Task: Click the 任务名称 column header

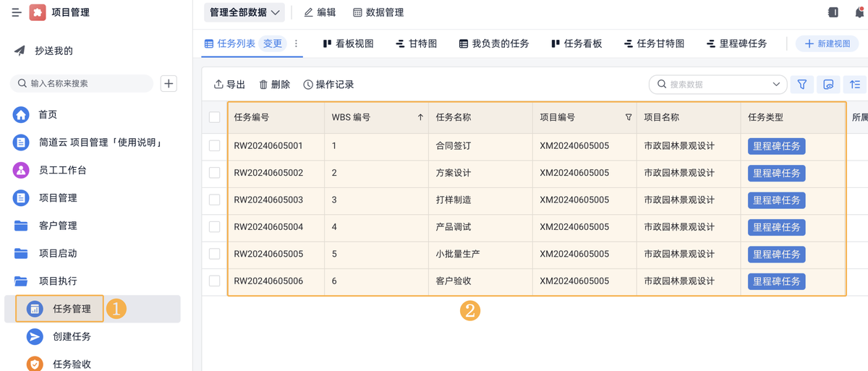Action: [x=480, y=117]
